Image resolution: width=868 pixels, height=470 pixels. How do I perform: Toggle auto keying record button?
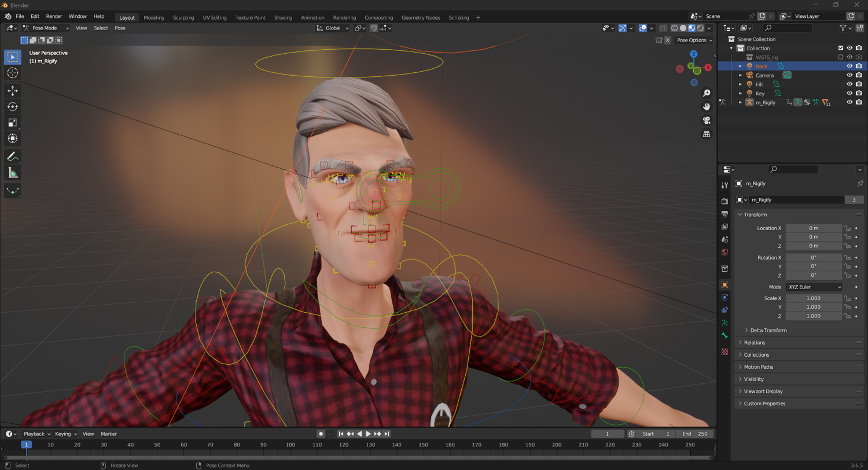321,434
